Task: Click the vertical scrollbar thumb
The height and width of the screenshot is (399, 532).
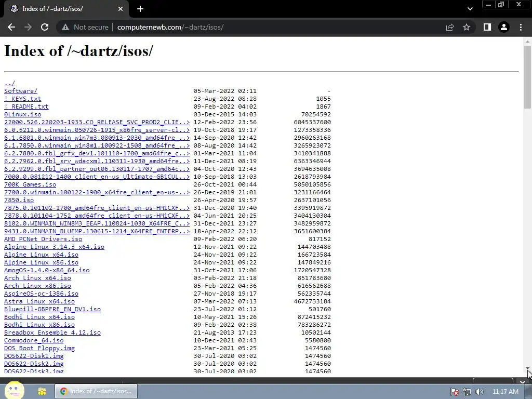Action: 527,77
